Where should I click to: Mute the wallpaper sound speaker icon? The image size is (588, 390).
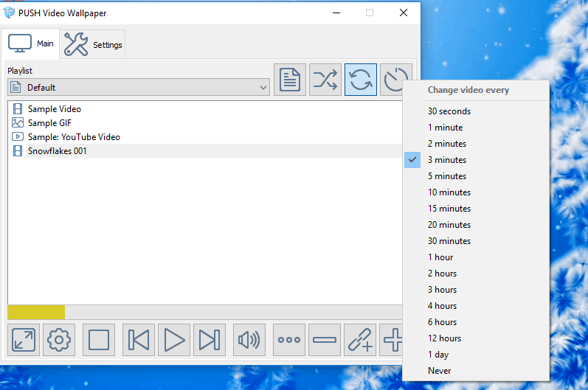pyautogui.click(x=249, y=340)
